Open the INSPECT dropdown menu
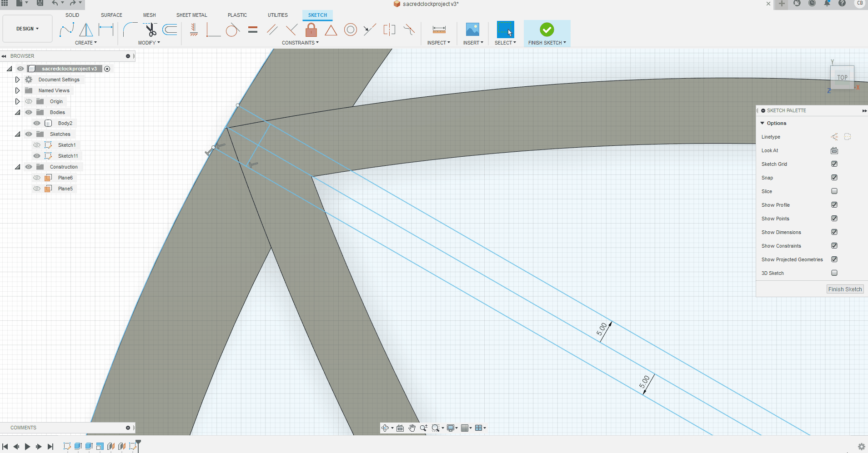This screenshot has height=453, width=868. (x=439, y=43)
